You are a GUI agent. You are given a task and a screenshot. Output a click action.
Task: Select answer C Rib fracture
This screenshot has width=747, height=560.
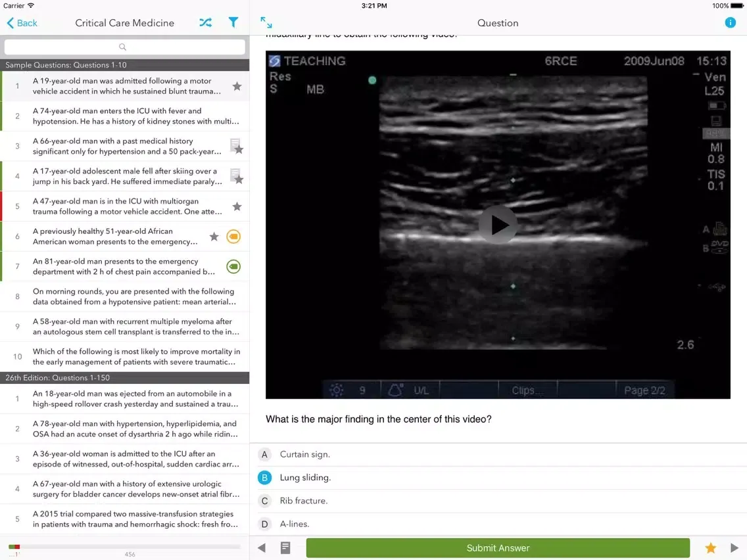pyautogui.click(x=498, y=501)
